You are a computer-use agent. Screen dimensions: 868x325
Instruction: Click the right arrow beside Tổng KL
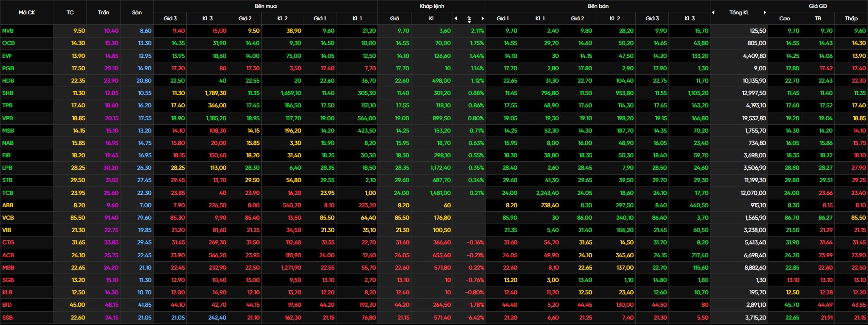(x=765, y=12)
